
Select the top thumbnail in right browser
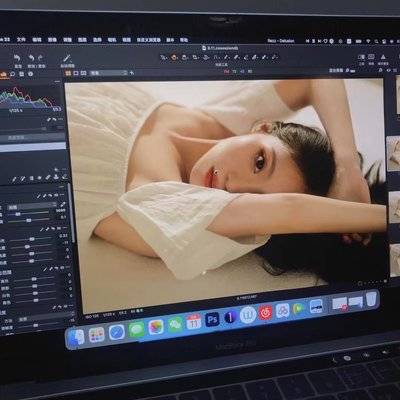point(397,95)
